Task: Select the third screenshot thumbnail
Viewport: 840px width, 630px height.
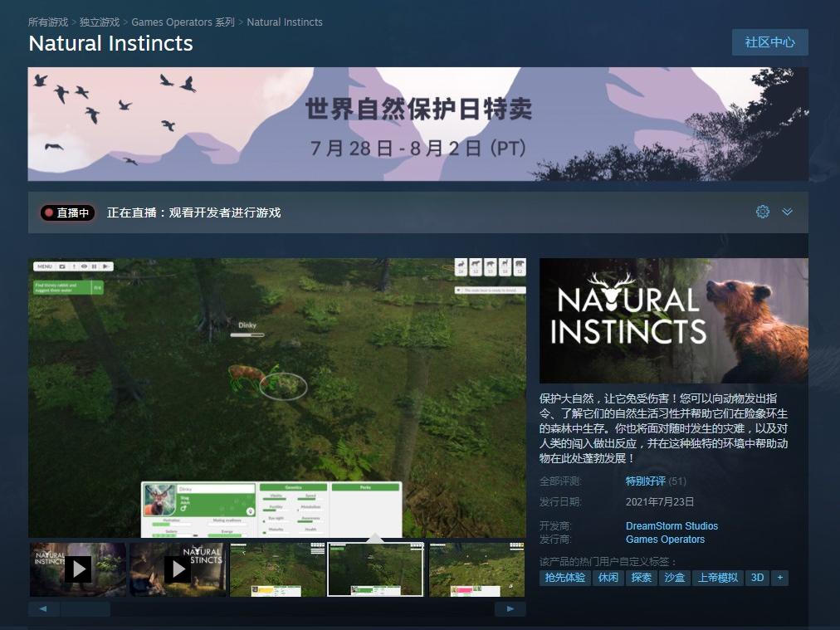Action: pos(277,569)
